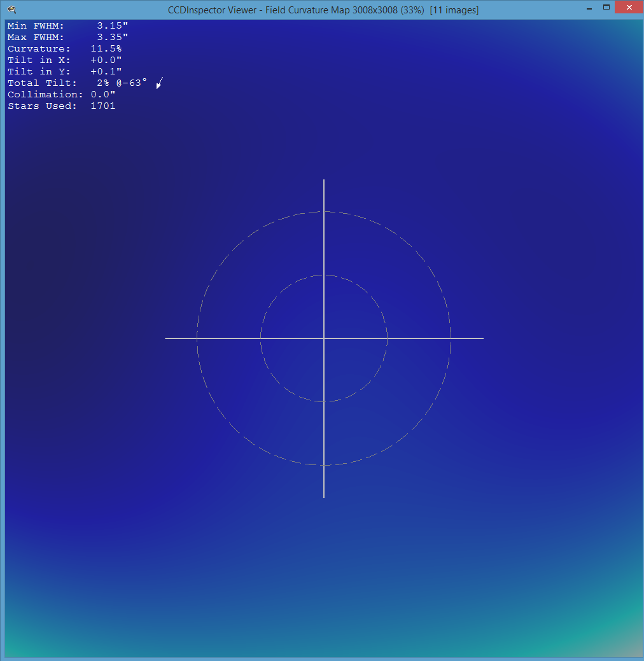Click the crosshair center of the curvature map
The width and height of the screenshot is (644, 661).
pyautogui.click(x=324, y=338)
